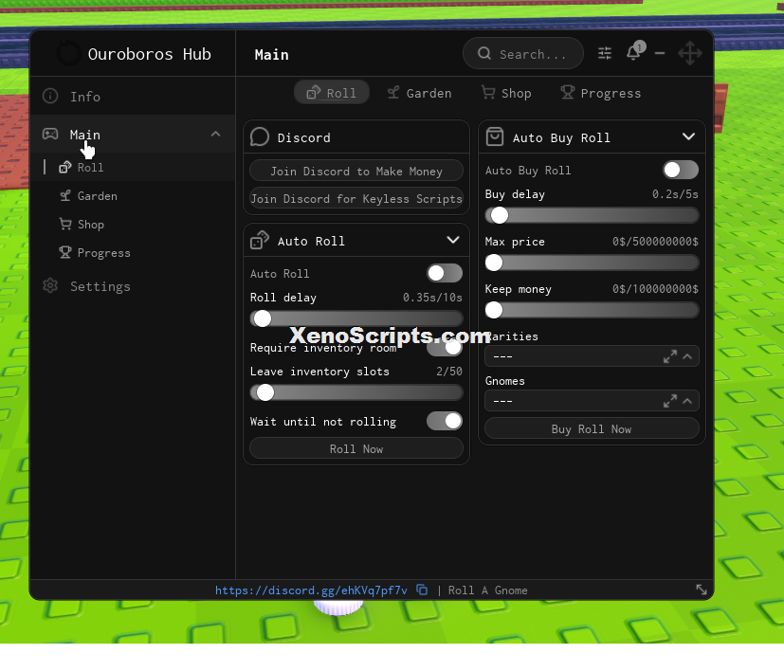Click the search magnifier icon
Image resolution: width=784 pixels, height=672 pixels.
pyautogui.click(x=484, y=53)
